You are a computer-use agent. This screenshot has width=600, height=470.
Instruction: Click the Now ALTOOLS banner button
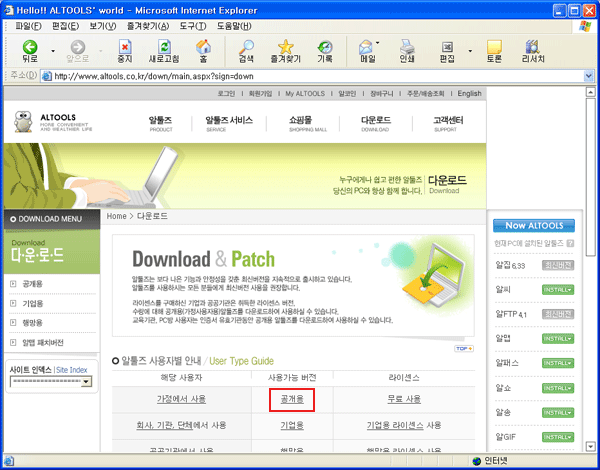coord(534,226)
